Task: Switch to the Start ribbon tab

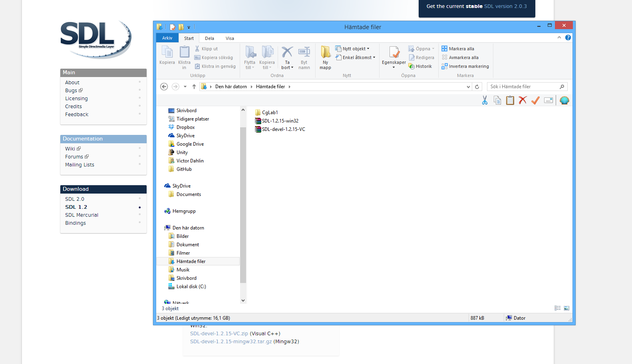Action: coord(189,38)
